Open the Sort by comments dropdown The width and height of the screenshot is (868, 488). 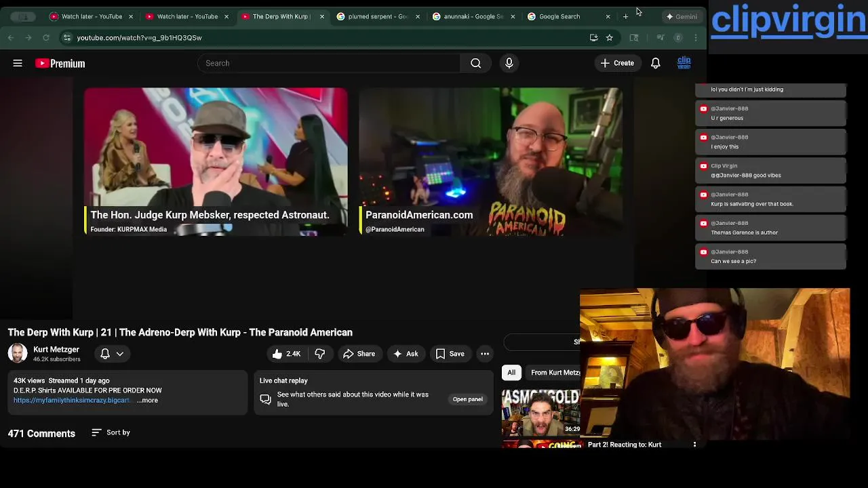[111, 432]
